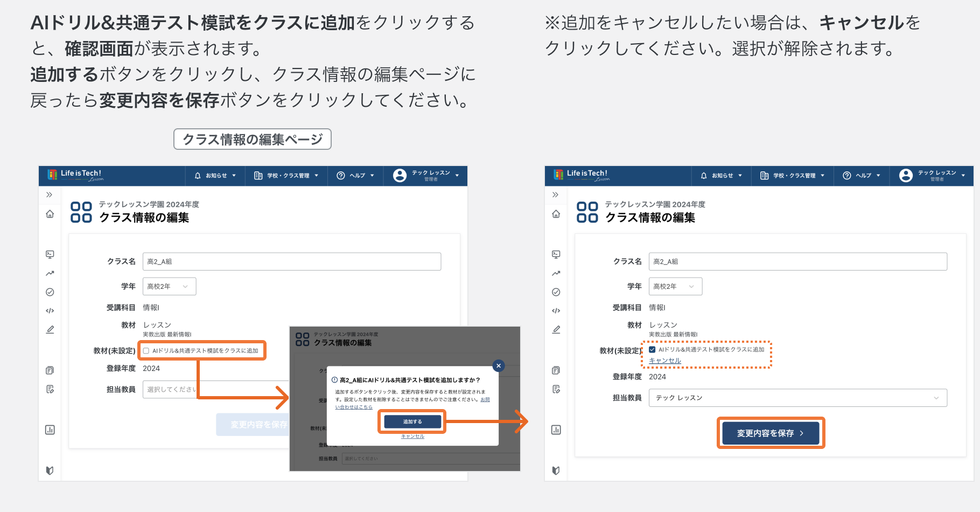
Task: Click 変更内容を保存 button in right screenshot
Action: 771,433
